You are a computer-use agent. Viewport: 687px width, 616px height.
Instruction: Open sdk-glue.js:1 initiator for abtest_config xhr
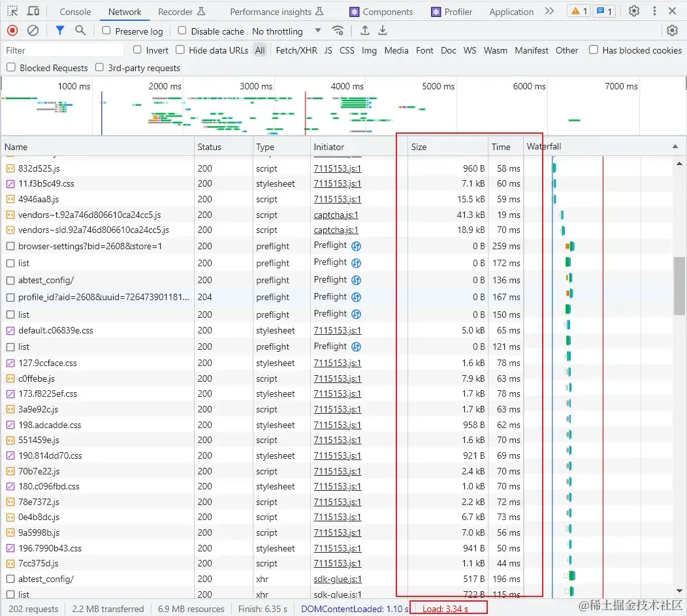(x=338, y=579)
